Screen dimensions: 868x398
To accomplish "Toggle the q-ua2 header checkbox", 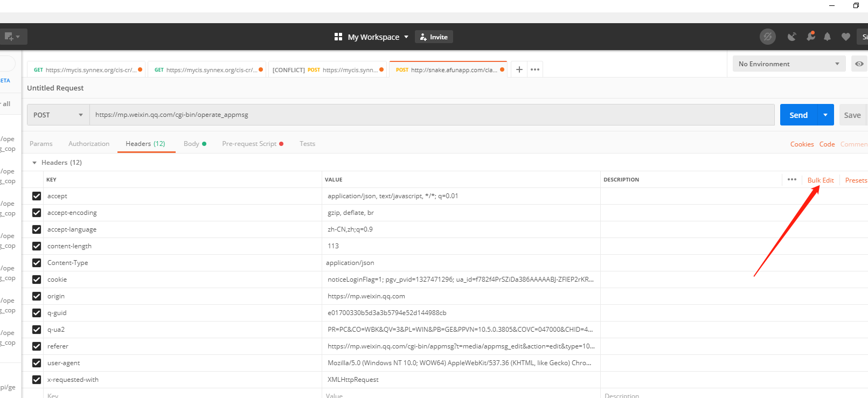I will (37, 330).
